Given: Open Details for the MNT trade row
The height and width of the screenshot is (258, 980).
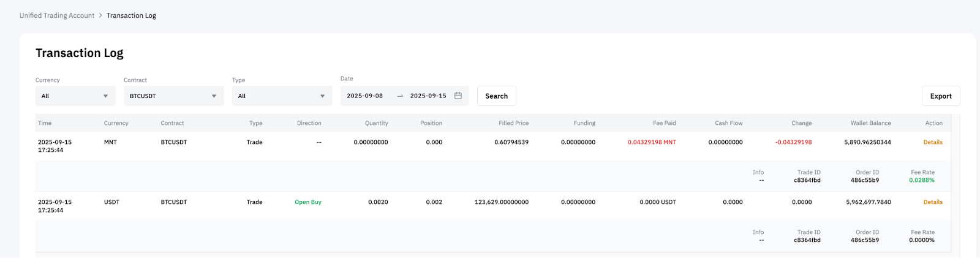Looking at the screenshot, I should [x=932, y=142].
